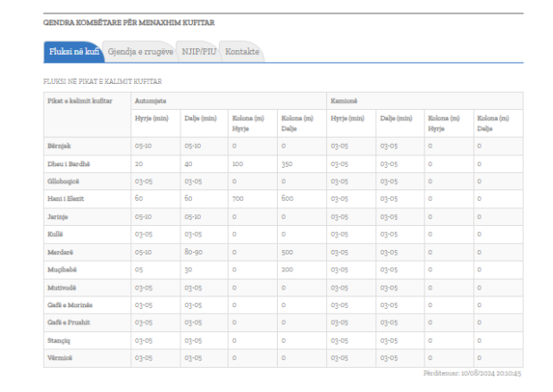The height and width of the screenshot is (392, 553).
Task: Click the Glloboqicë row name
Action: click(x=63, y=181)
